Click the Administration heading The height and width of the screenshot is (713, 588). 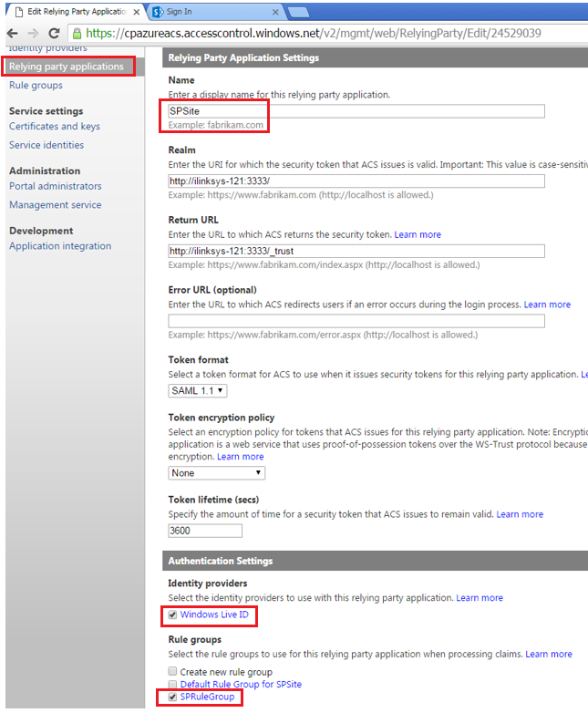(45, 170)
